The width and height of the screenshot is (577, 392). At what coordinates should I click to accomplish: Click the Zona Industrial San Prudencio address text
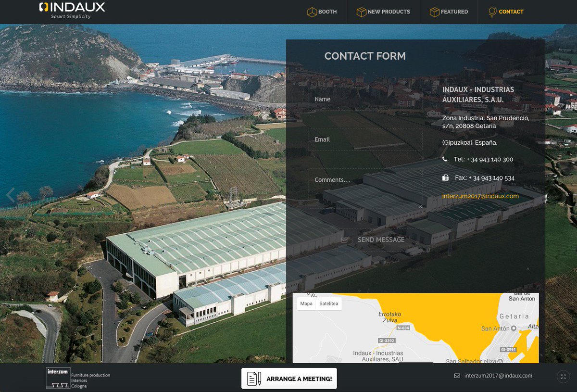[486, 121]
